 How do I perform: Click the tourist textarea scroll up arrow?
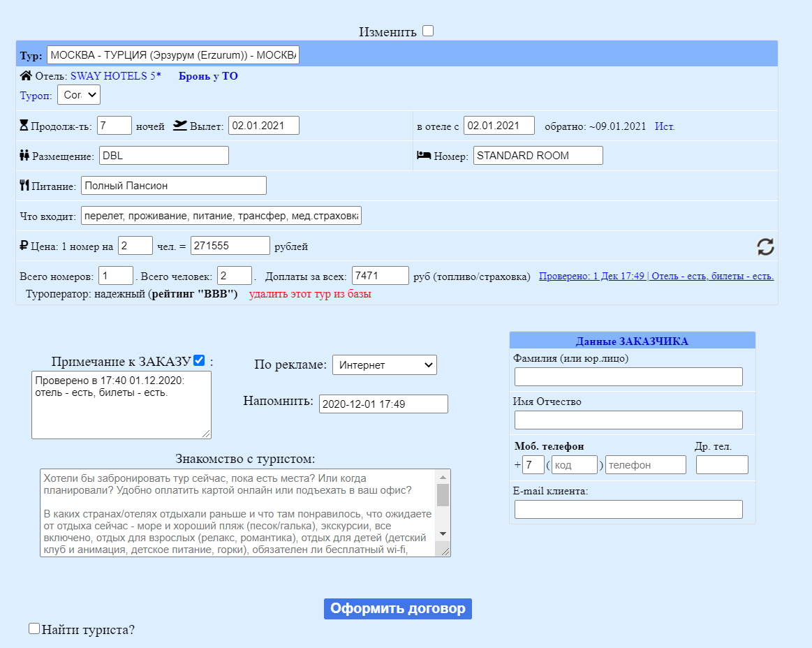click(x=443, y=476)
